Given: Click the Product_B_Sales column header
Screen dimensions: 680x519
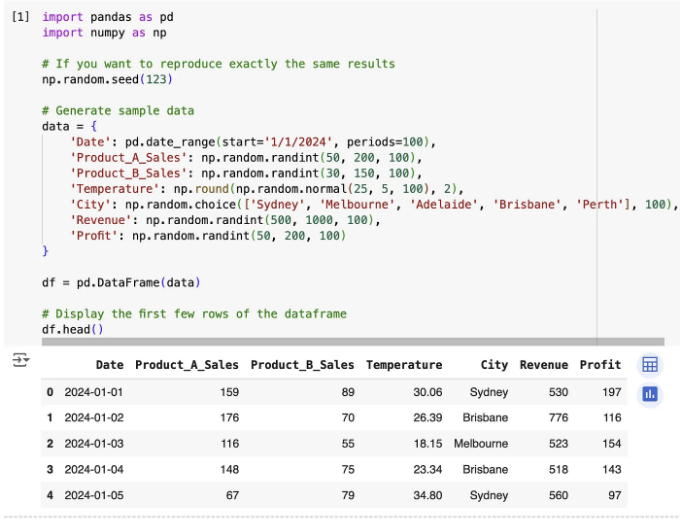Looking at the screenshot, I should (x=302, y=365).
